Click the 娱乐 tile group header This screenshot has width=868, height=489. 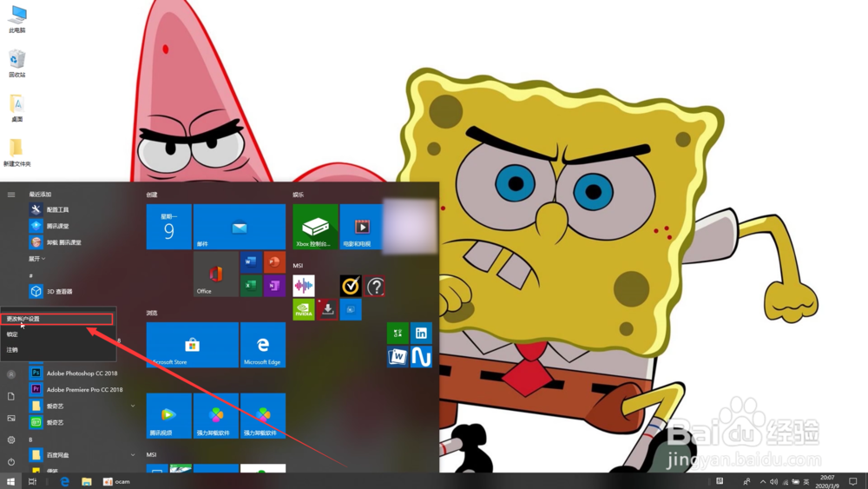298,195
